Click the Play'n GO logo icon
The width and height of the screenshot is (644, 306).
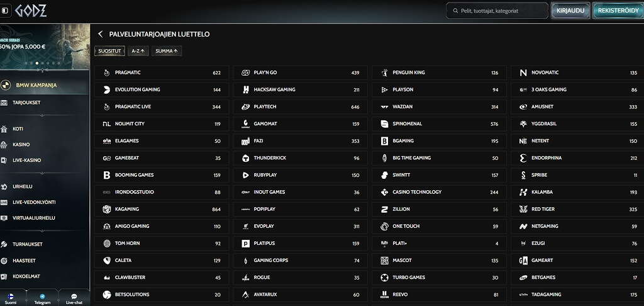coord(246,73)
